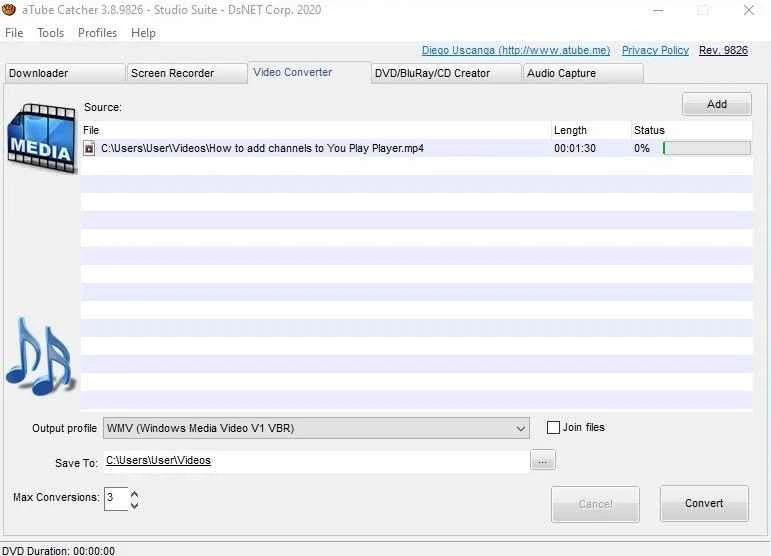Increase Max Conversions with the up arrow
The image size is (771, 556).
(134, 494)
